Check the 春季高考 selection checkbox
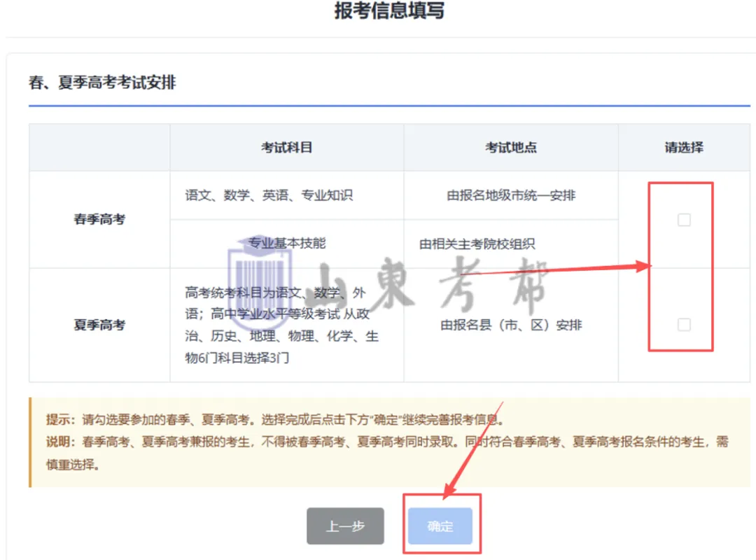The width and height of the screenshot is (756, 560). coord(684,220)
